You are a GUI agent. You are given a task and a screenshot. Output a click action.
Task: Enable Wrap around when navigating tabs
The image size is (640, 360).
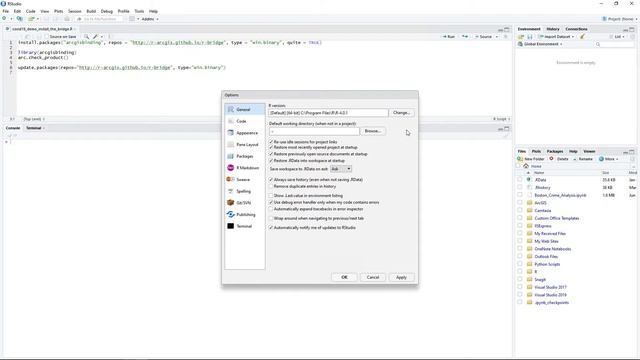point(271,218)
